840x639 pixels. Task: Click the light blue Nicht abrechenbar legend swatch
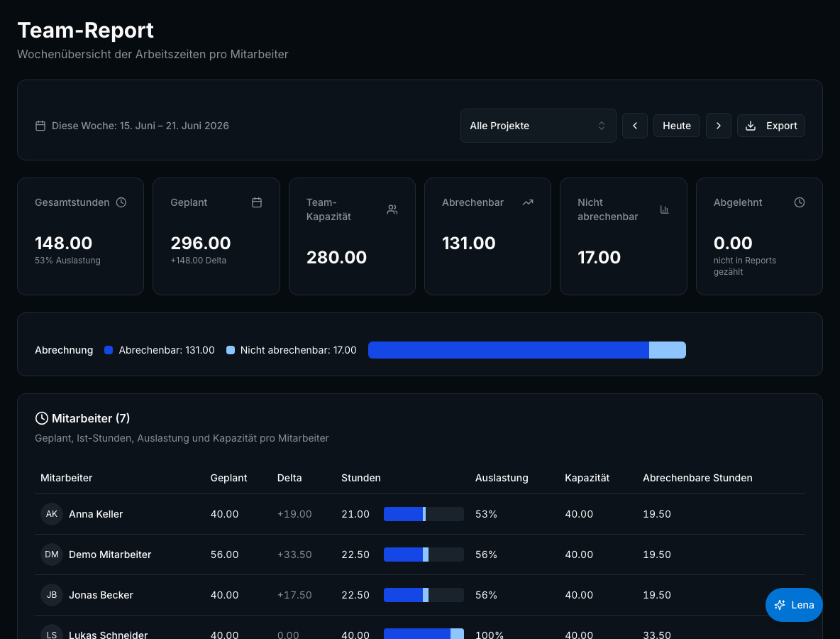(231, 350)
